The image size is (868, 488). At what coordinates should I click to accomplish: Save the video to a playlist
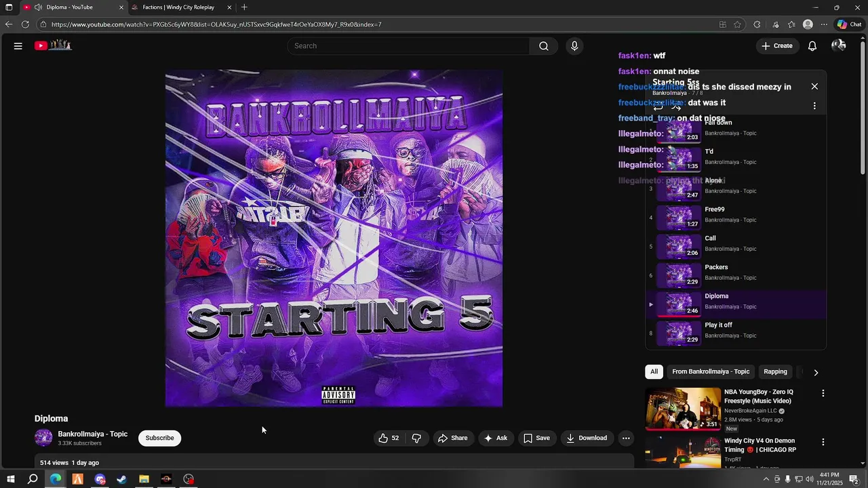[536, 438]
